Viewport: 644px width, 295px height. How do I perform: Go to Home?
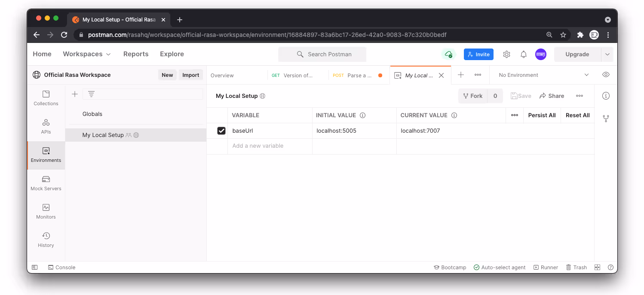(42, 54)
